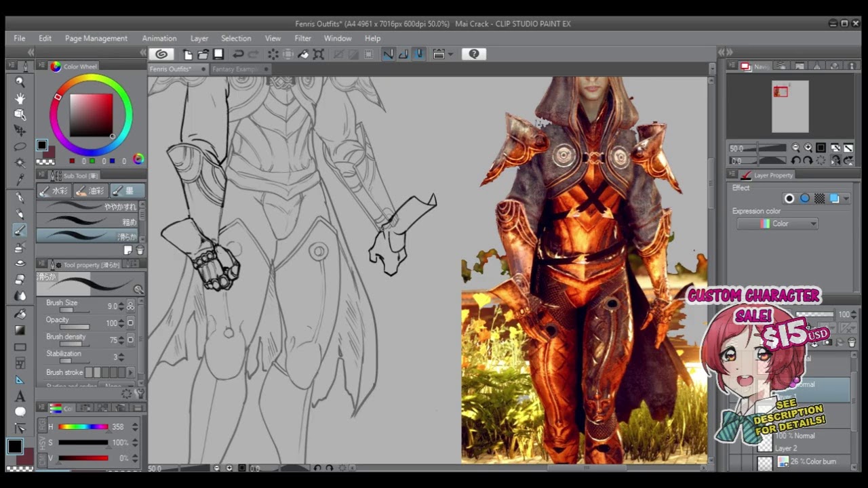Open the layer color effect dropdown arrow
The height and width of the screenshot is (488, 868).
[x=845, y=199]
